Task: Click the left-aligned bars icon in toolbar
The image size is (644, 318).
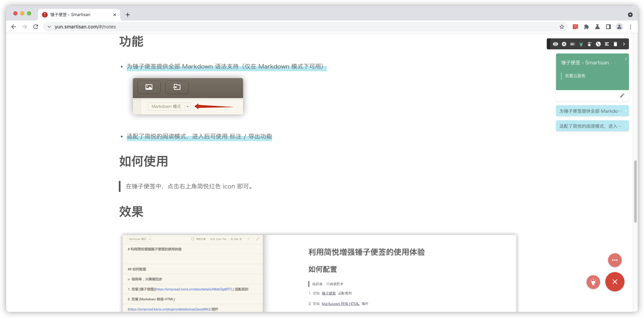Action: click(607, 44)
